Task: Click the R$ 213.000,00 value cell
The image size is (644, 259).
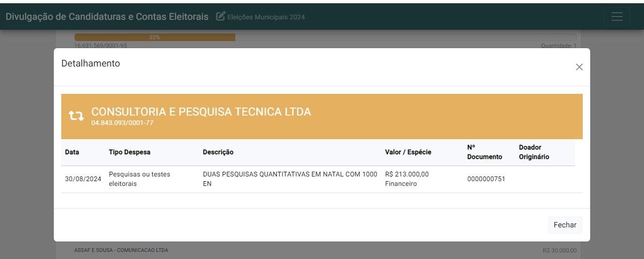Action: point(407,174)
